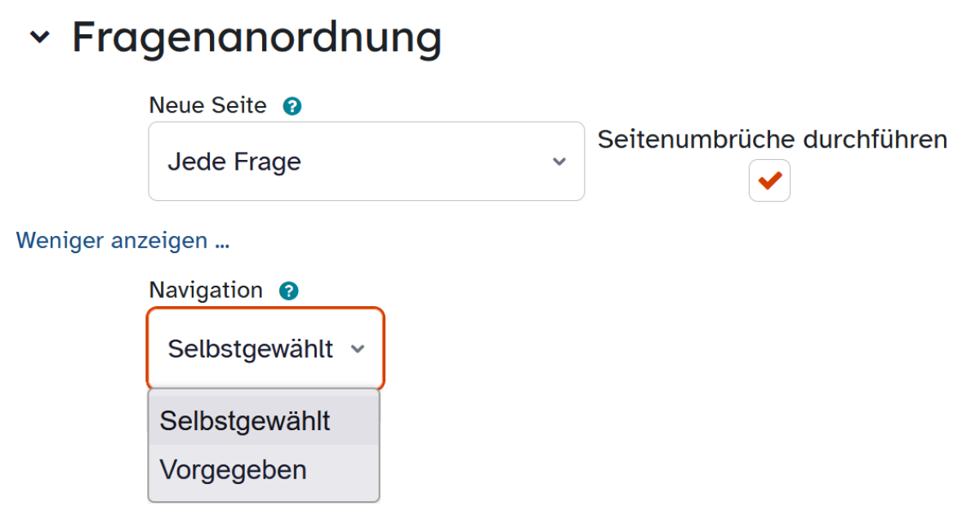
Task: Click Selbstgewählt text inside the orange-outlined box
Action: pos(251,349)
